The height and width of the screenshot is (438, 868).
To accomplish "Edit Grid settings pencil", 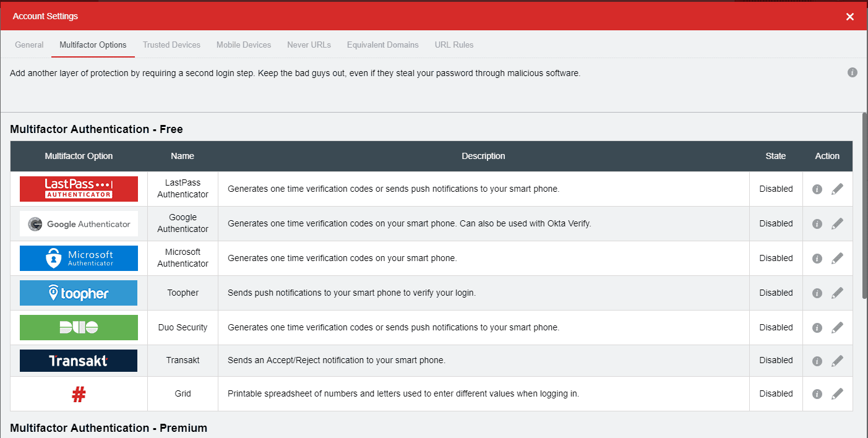I will 837,394.
